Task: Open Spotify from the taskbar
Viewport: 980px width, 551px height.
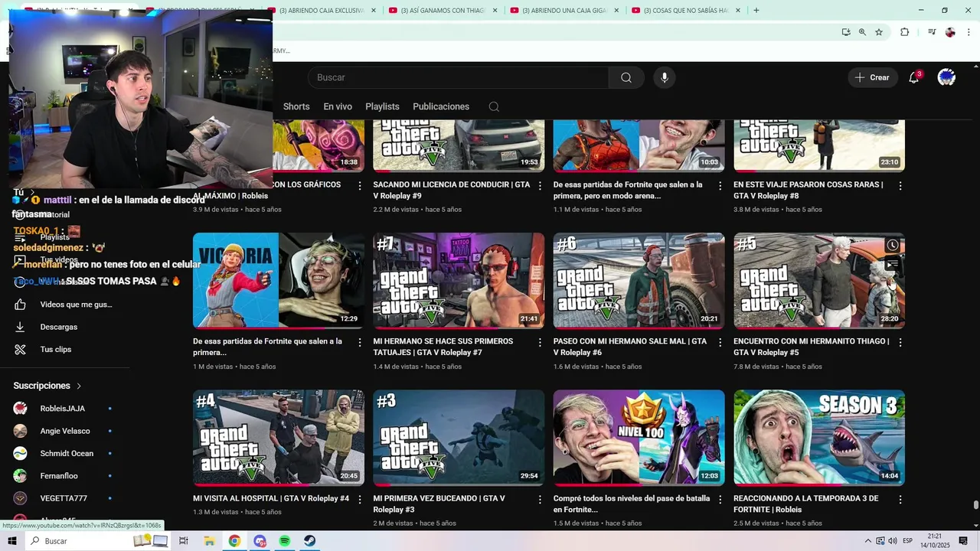Action: tap(285, 541)
